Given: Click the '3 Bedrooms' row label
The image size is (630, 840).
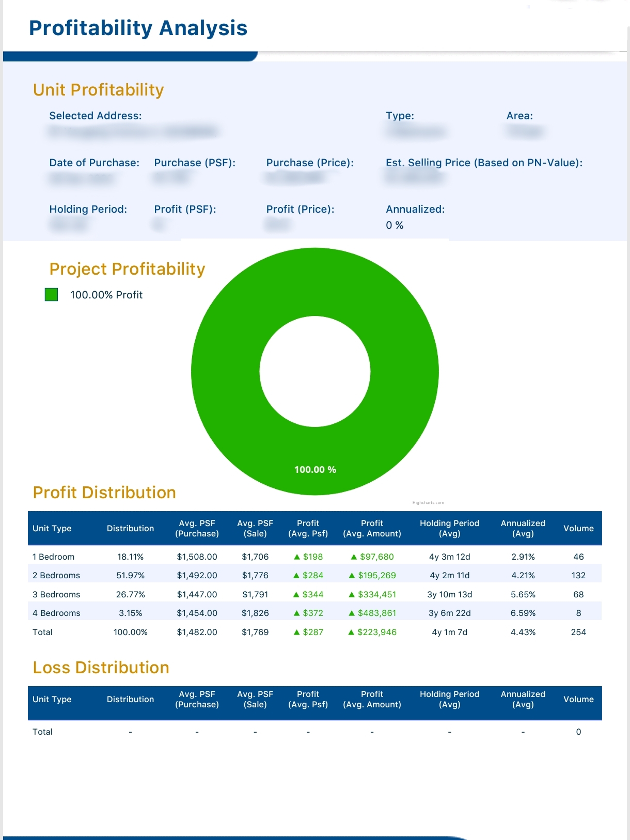Looking at the screenshot, I should [x=56, y=595].
